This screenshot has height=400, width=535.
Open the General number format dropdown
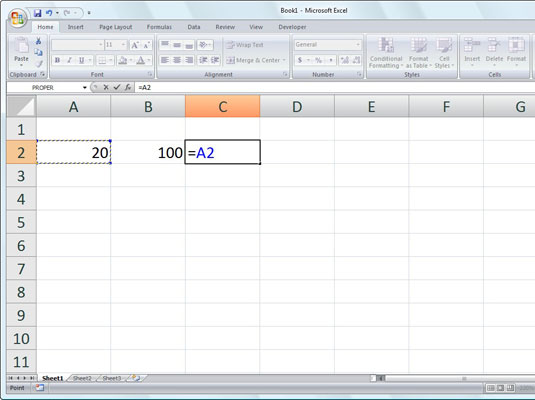click(x=358, y=45)
